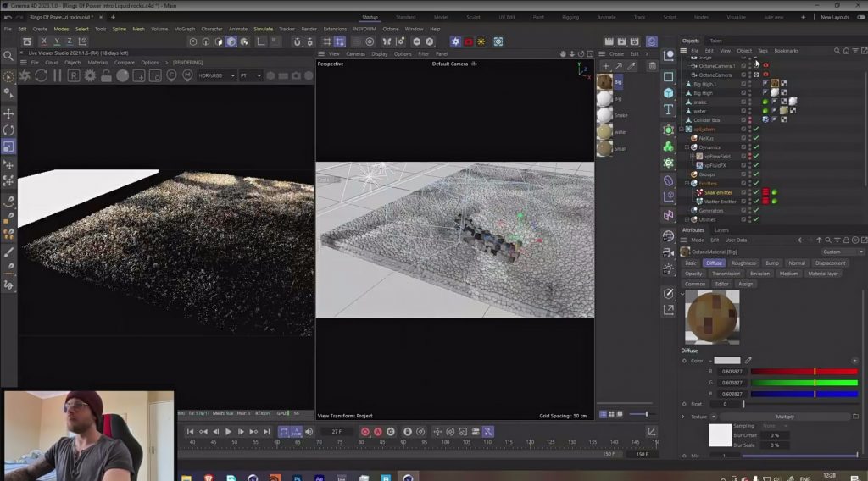This screenshot has width=868, height=481.
Task: Select the Scale tool in left toolbar
Action: (x=8, y=147)
